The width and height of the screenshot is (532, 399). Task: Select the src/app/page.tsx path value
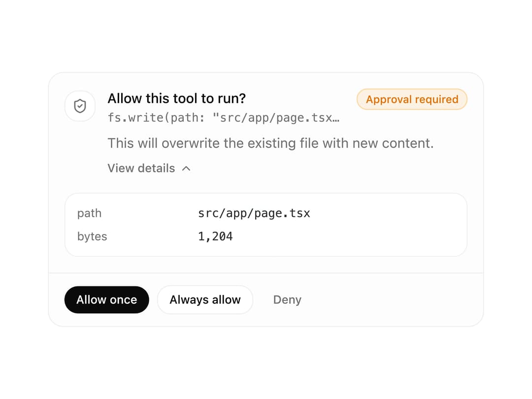254,213
